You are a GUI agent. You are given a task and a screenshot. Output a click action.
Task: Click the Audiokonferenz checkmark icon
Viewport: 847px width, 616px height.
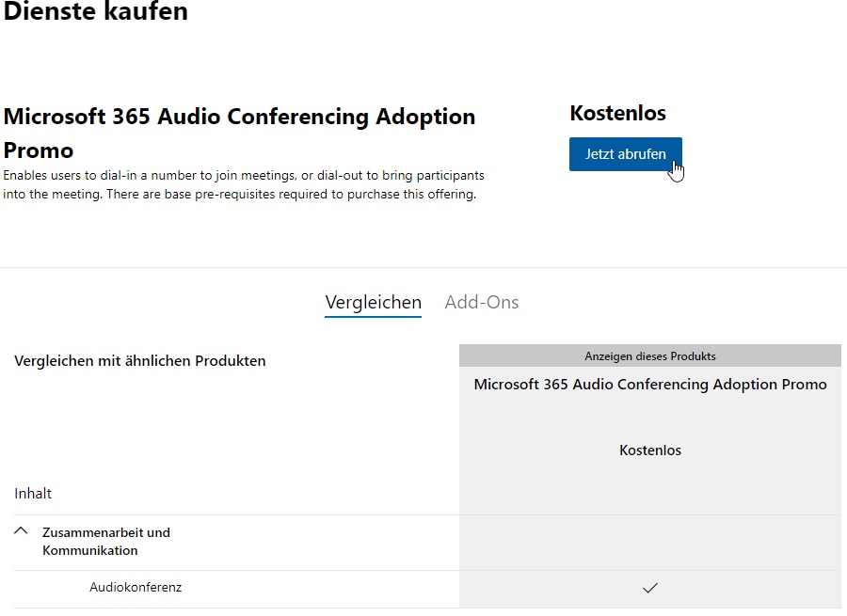click(649, 588)
